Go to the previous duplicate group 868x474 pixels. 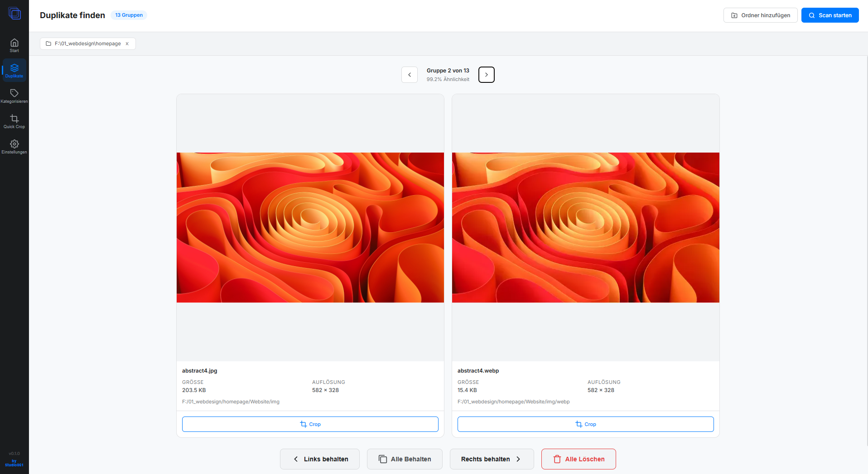pos(409,74)
